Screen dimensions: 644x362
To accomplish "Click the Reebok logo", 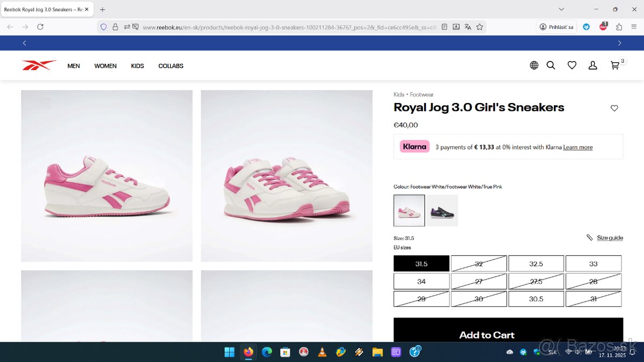I will tap(38, 64).
